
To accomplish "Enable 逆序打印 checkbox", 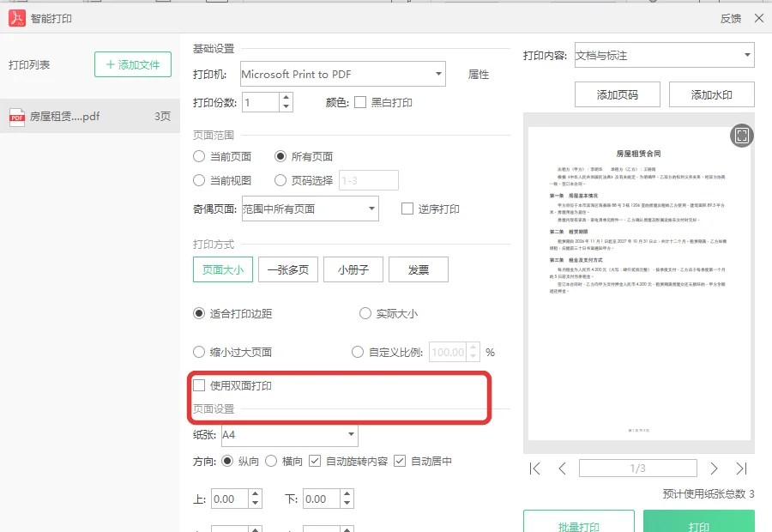I will [x=407, y=209].
